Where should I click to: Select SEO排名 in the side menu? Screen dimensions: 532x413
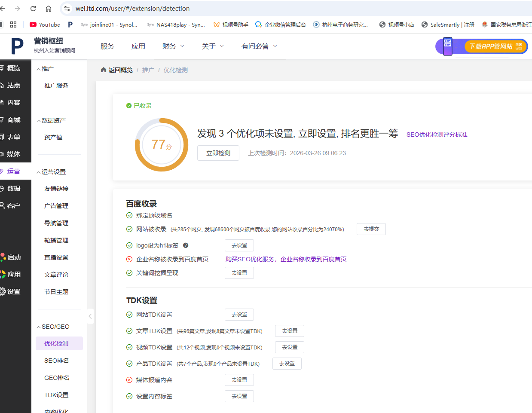(x=57, y=361)
